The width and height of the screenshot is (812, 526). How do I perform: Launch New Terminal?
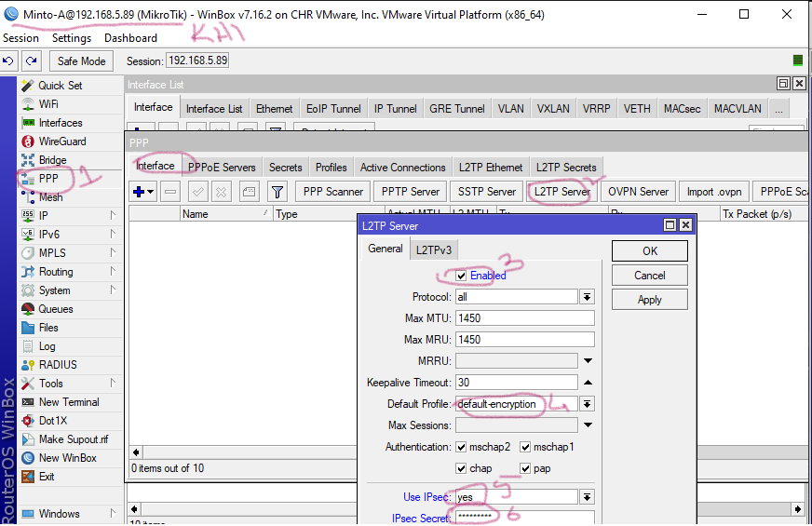coord(68,402)
